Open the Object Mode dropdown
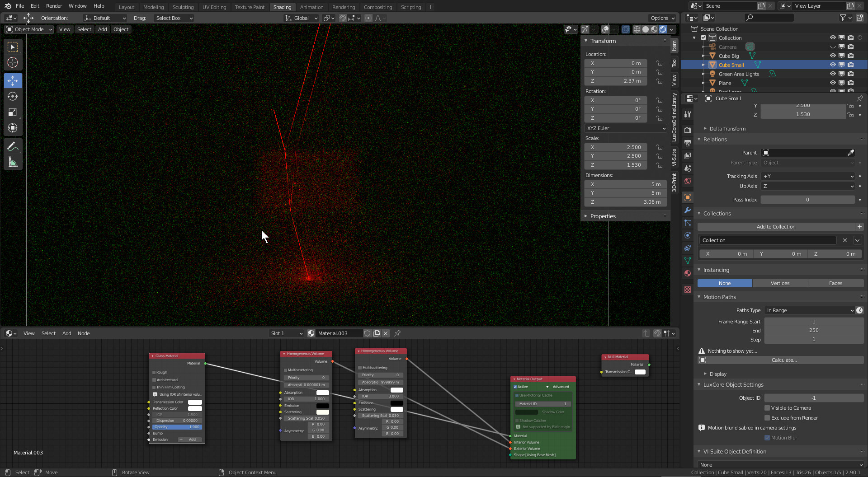 (29, 29)
